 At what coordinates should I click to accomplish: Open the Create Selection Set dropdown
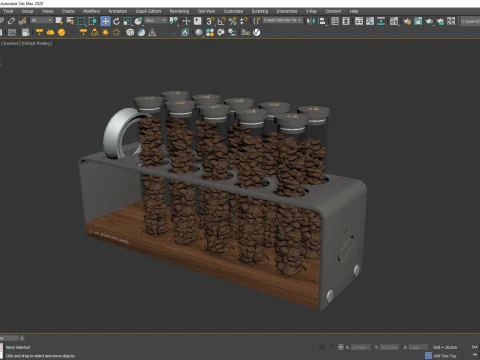[x=283, y=21]
